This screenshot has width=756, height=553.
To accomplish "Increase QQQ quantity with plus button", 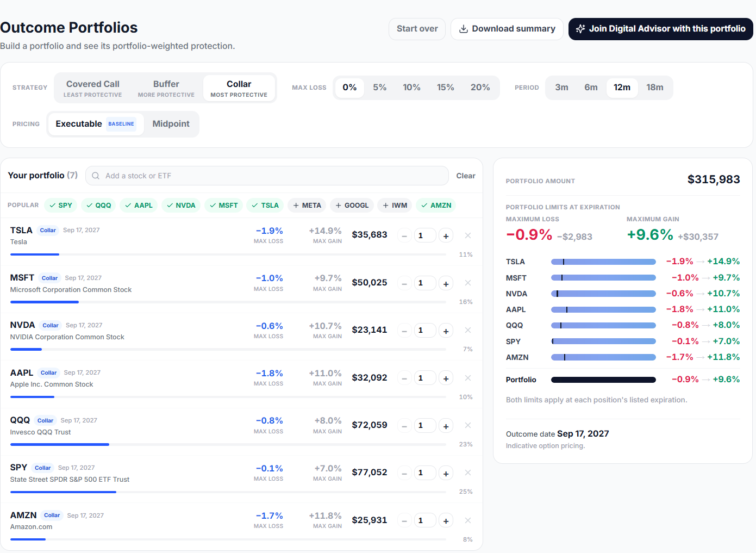I will (446, 426).
